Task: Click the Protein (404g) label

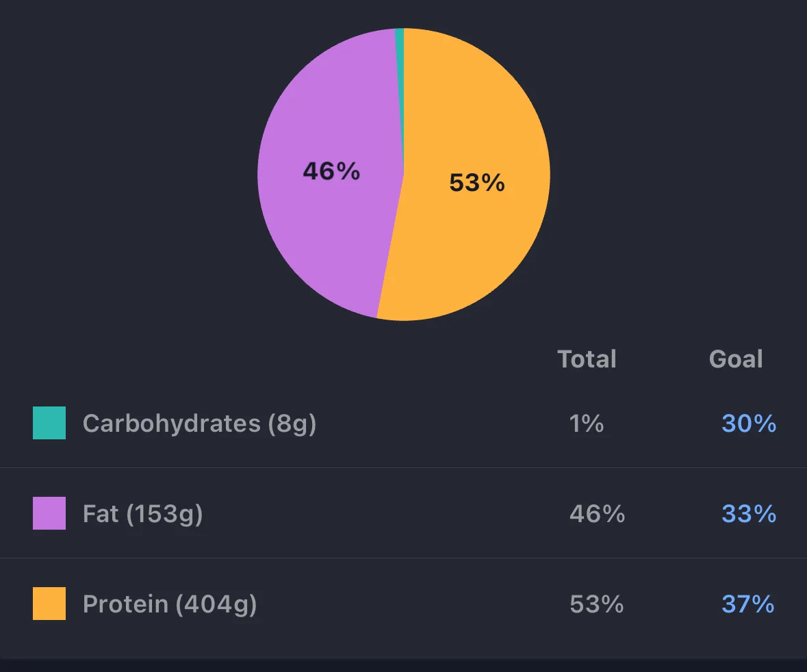Action: pyautogui.click(x=170, y=604)
